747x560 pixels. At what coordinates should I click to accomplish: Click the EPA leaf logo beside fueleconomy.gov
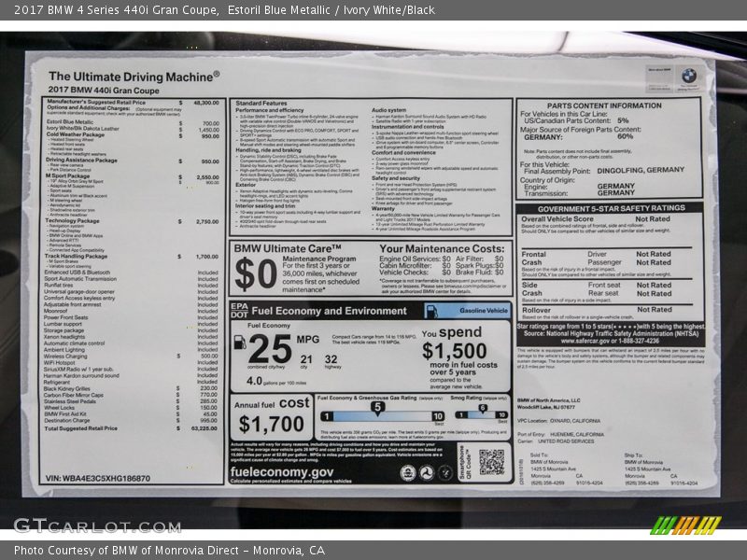(408, 474)
